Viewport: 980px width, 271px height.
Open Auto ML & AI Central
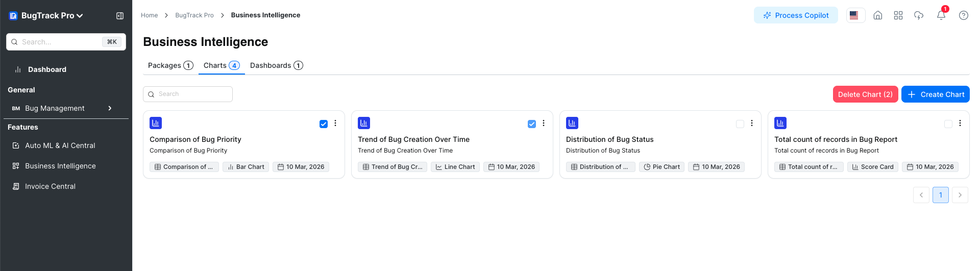pyautogui.click(x=60, y=145)
